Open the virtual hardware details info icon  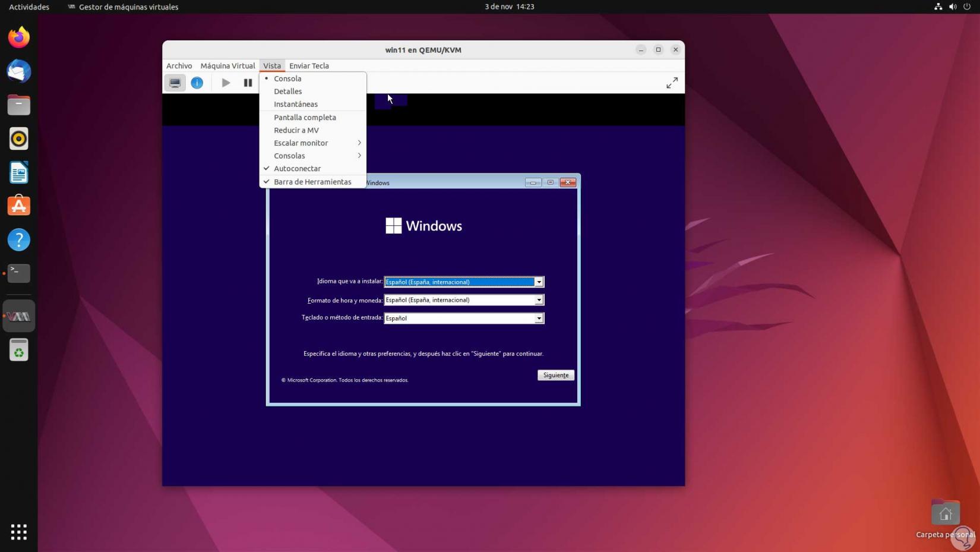point(197,83)
